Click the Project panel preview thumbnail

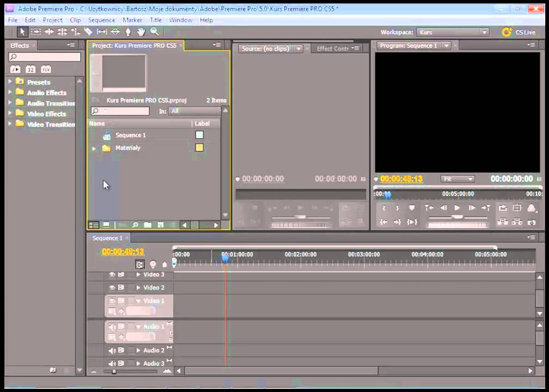coord(118,73)
